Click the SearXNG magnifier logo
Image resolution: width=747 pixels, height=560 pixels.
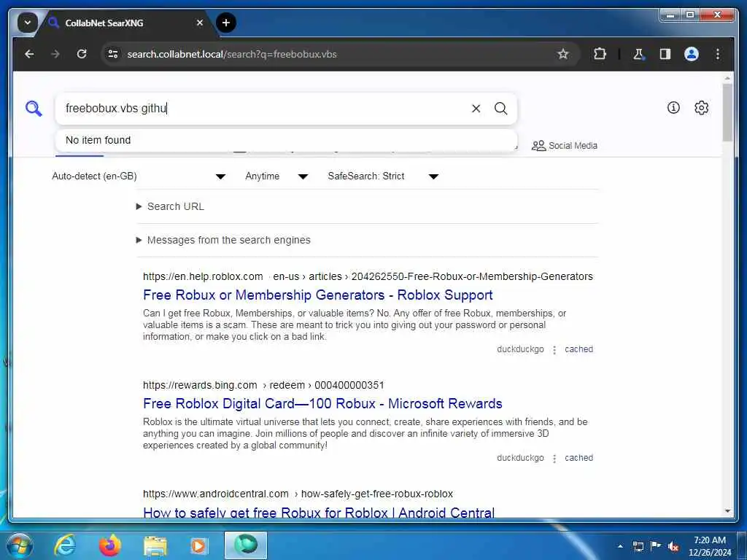34,109
